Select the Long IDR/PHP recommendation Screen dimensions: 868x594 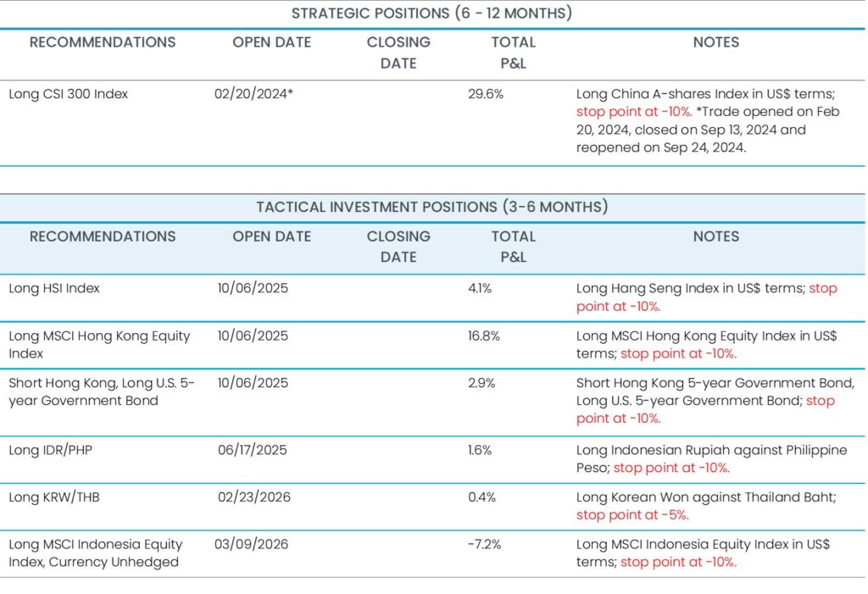[51, 450]
